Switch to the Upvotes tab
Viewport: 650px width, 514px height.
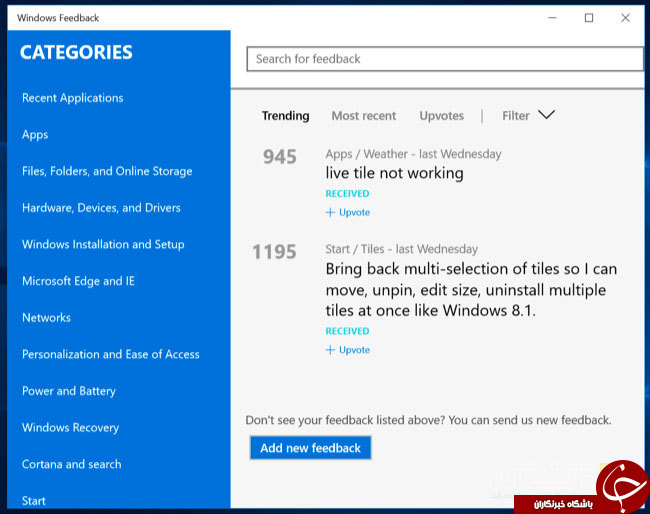tap(441, 116)
